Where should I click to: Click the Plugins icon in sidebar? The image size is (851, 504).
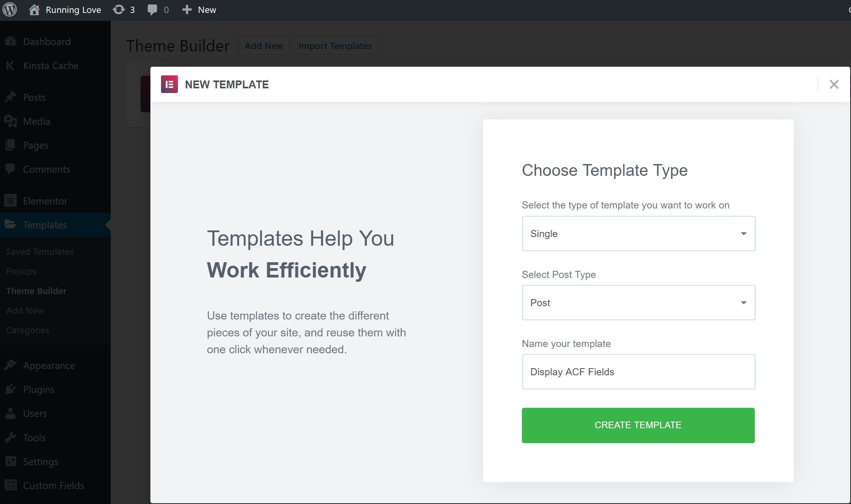[x=10, y=389]
